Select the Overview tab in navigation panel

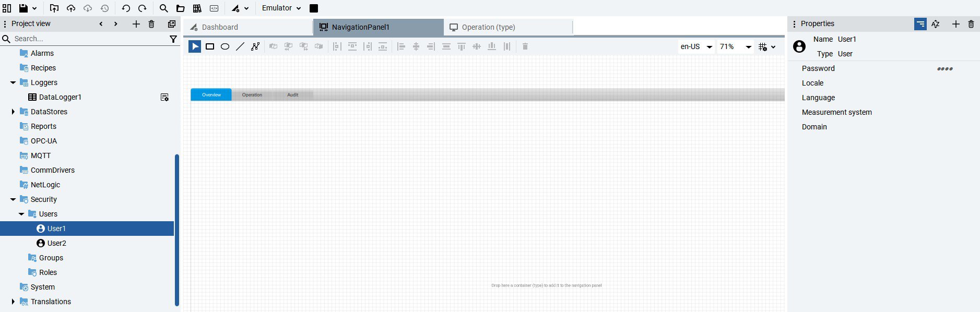click(211, 94)
